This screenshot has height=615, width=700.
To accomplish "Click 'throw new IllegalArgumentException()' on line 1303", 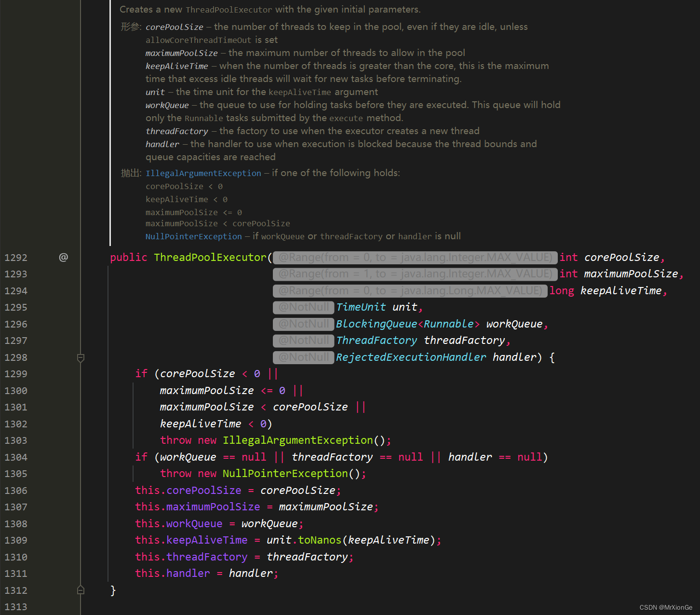I will point(273,440).
